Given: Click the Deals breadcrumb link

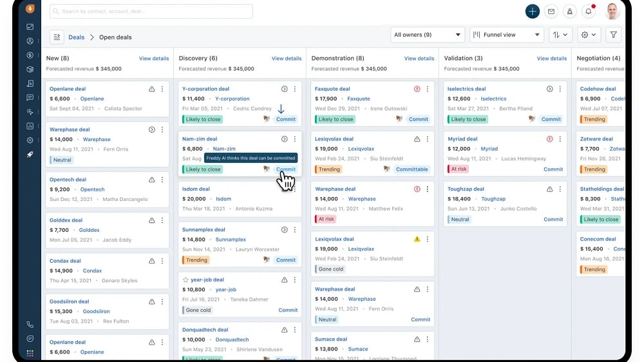Looking at the screenshot, I should coord(77,37).
